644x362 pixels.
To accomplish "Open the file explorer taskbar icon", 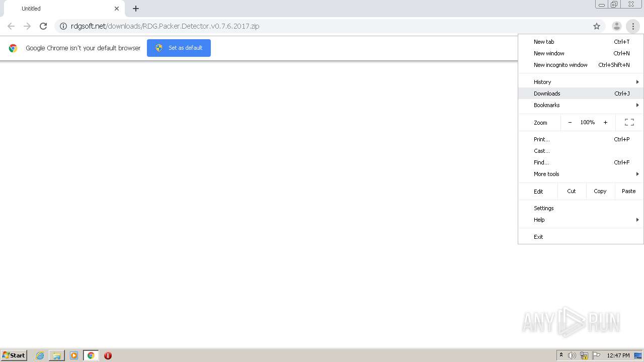I will coord(57,355).
